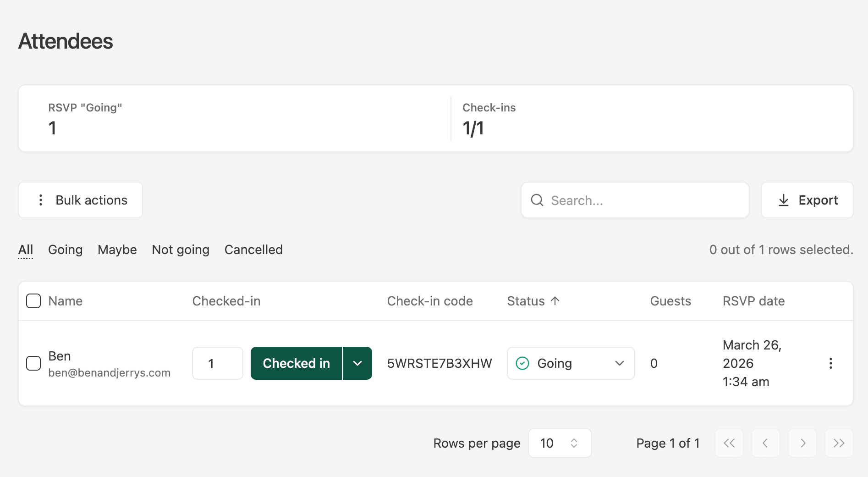This screenshot has width=868, height=477.
Task: Click the next page chevron control
Action: click(802, 443)
